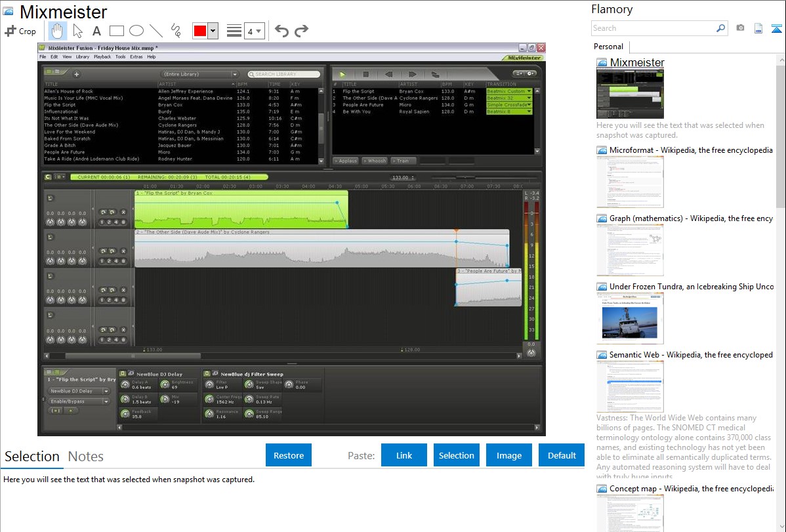Viewport: 786px width, 532px height.
Task: Click the blue triangle top icon
Action: [x=776, y=28]
